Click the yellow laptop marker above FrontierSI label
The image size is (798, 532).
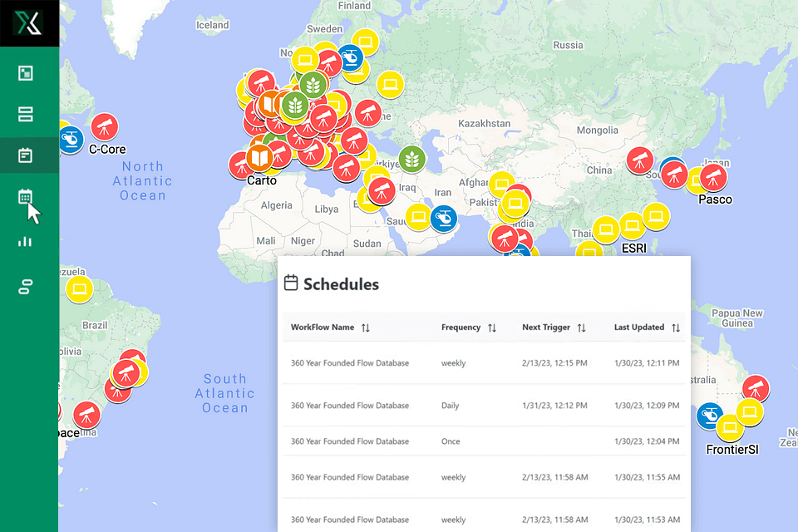[730, 427]
